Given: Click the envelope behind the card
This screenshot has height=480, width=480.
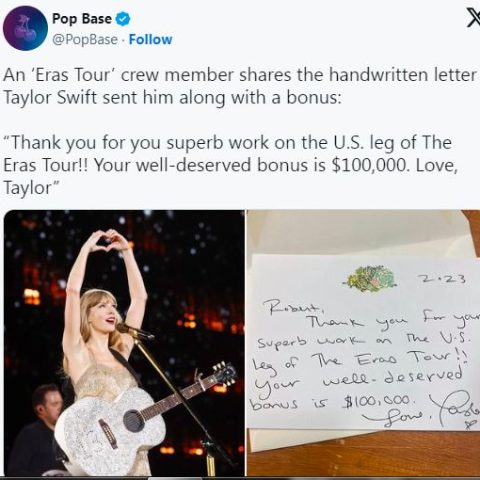Looking at the screenshot, I should coord(360,233).
